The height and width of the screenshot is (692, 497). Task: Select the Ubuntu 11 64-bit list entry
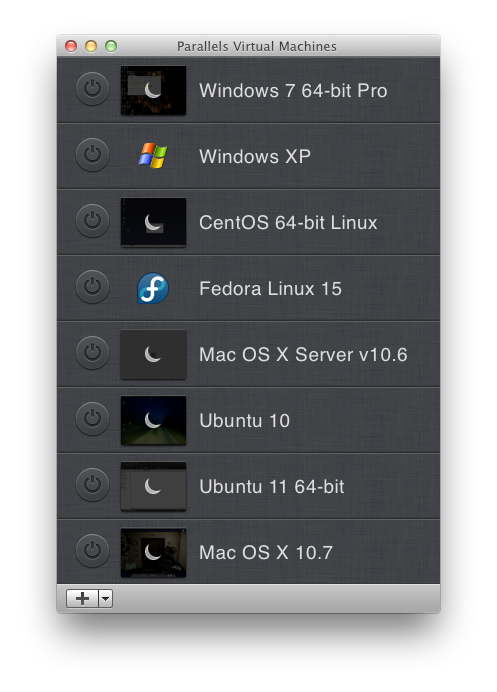(x=248, y=486)
